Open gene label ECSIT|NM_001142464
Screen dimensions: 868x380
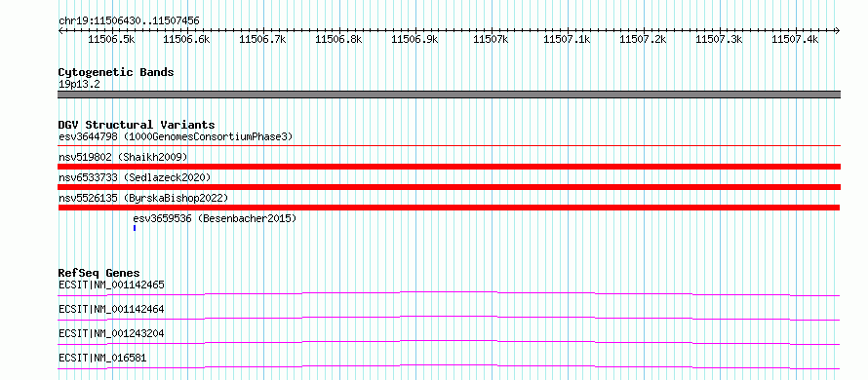coord(111,309)
